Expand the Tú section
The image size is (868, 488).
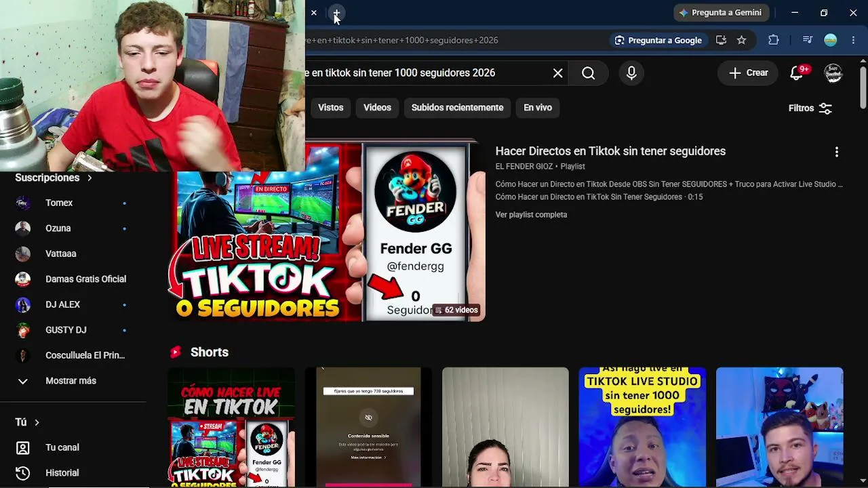pyautogui.click(x=27, y=422)
